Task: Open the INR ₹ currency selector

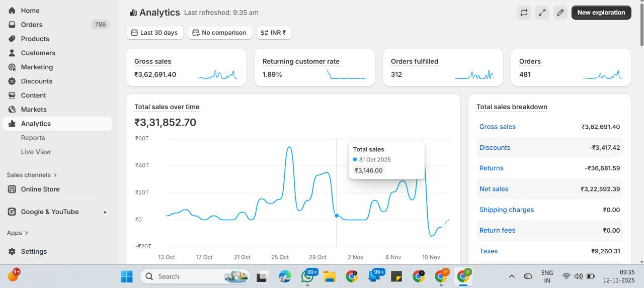Action: coord(274,33)
